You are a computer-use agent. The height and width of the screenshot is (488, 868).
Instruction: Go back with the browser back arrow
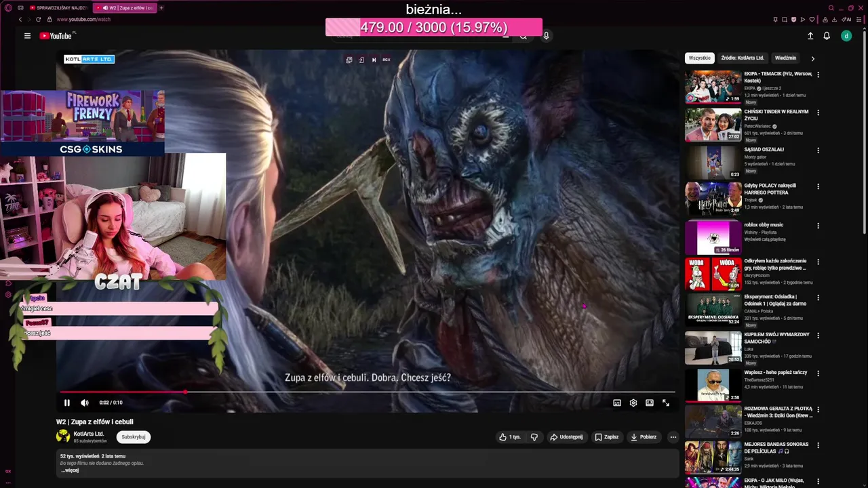tap(20, 19)
